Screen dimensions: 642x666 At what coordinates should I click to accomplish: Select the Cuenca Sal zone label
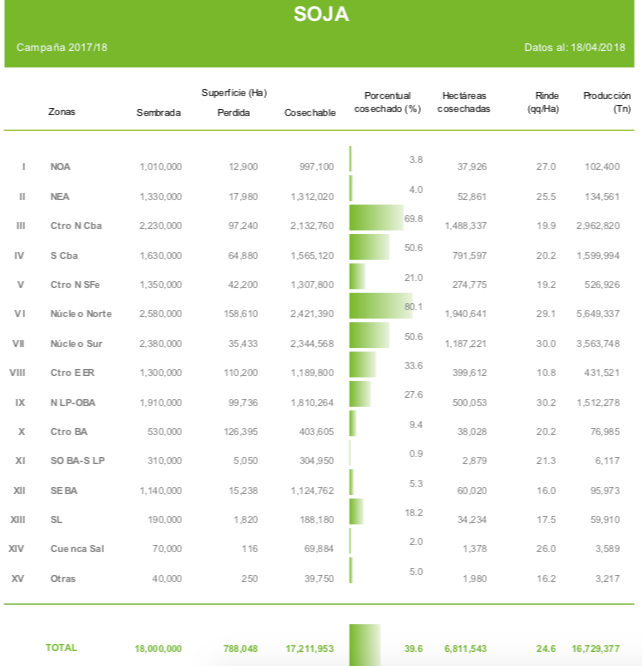coord(77,549)
